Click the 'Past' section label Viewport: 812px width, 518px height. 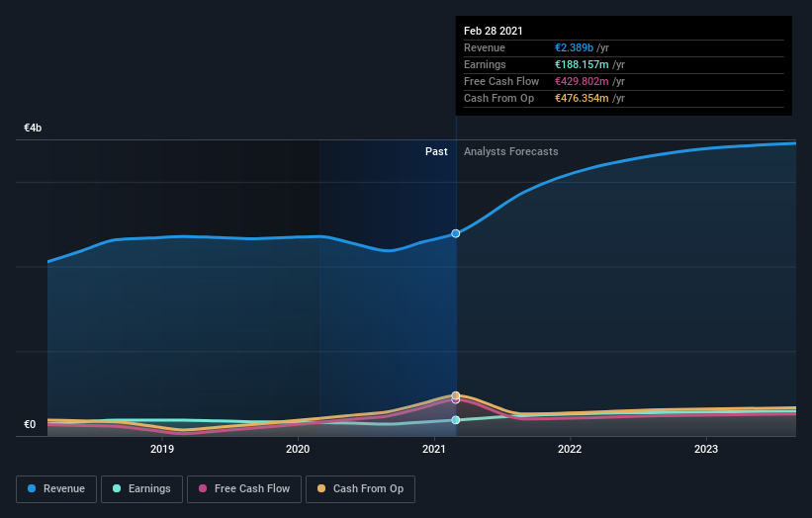coord(436,151)
